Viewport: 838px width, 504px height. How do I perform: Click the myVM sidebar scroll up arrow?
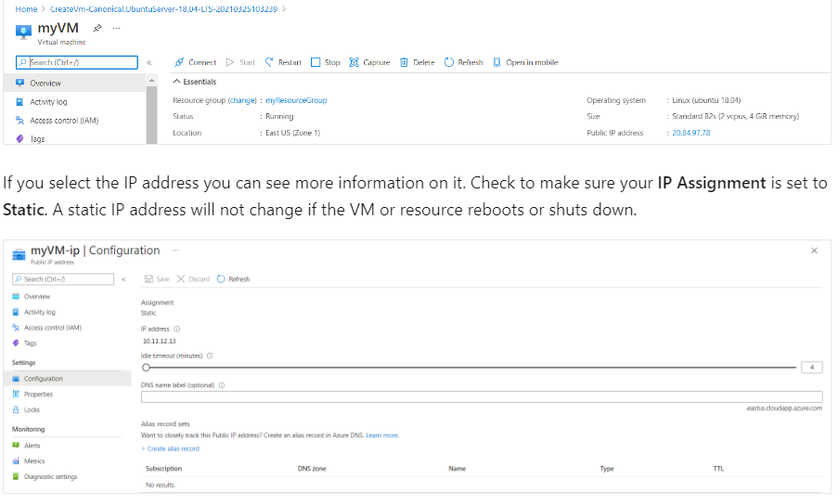[x=152, y=81]
